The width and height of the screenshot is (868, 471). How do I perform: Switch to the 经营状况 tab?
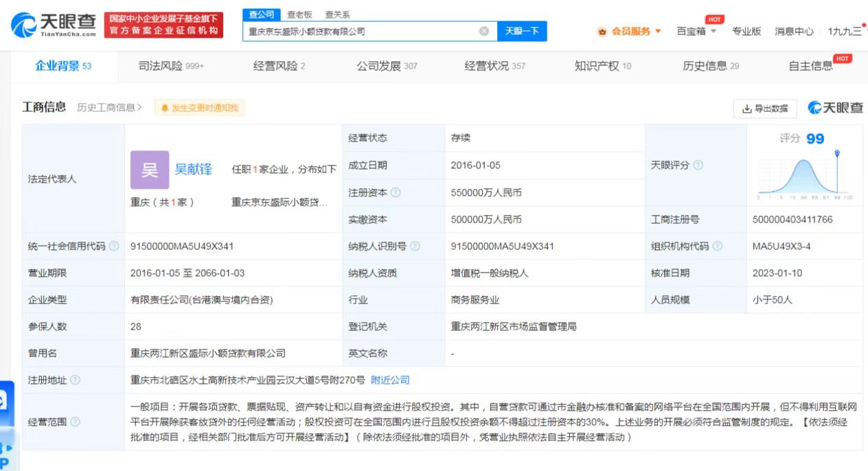coord(494,66)
